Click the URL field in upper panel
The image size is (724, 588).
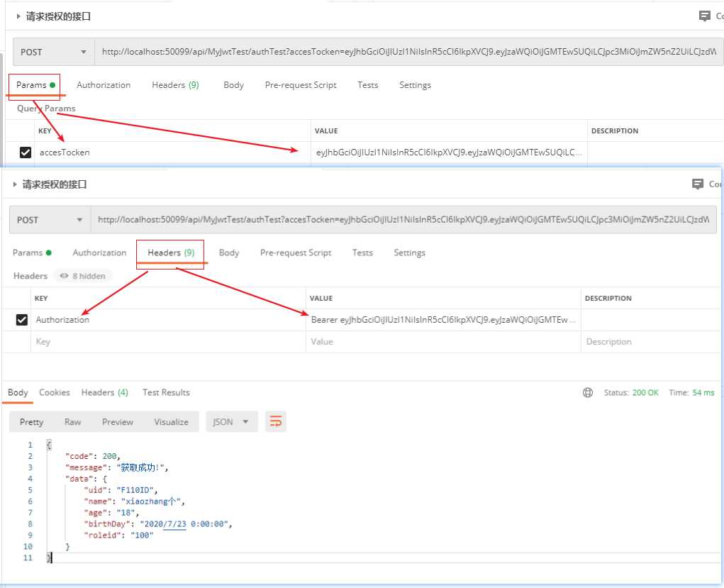click(409, 52)
